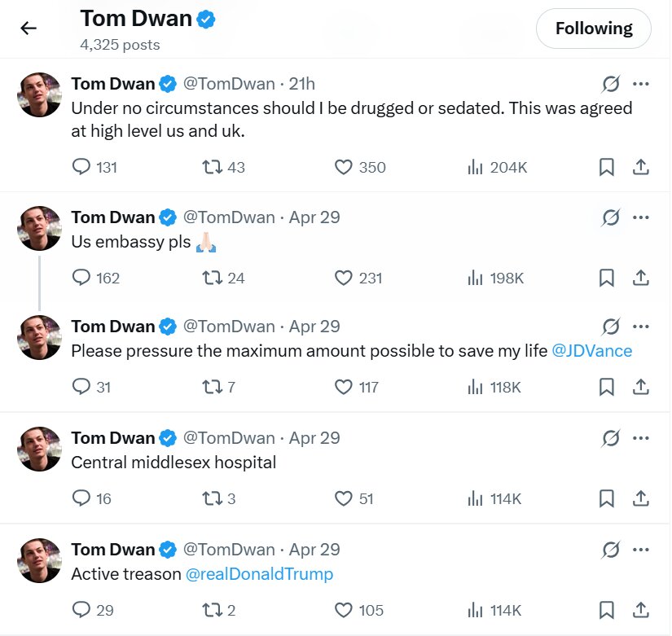Open the reply icon on the drugged tweet
This screenshot has height=636, width=672.
pos(82,167)
